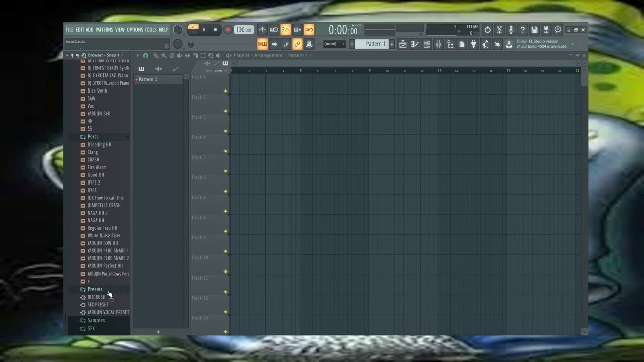Add a new pattern with plus button
This screenshot has width=644, height=362.
pyautogui.click(x=392, y=44)
